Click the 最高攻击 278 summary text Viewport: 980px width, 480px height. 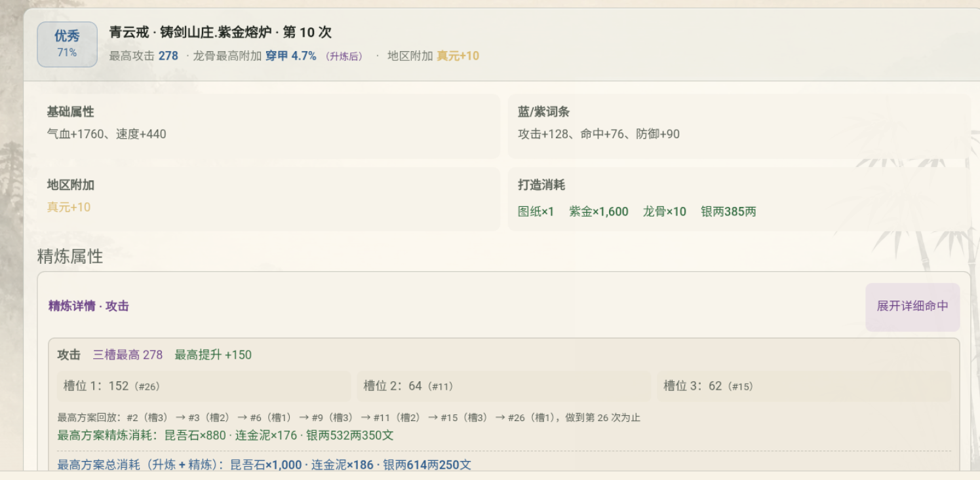pyautogui.click(x=144, y=56)
